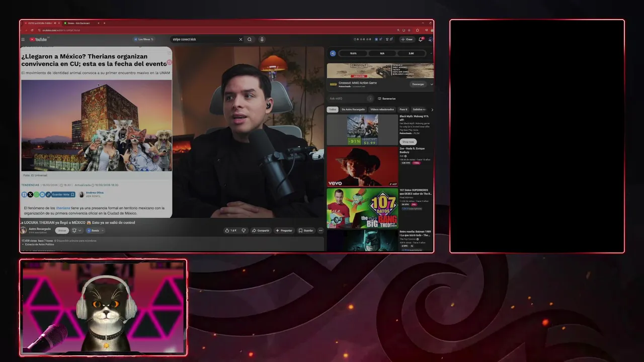Expand the Crossout ad chevron
The width and height of the screenshot is (644, 362).
432,84
